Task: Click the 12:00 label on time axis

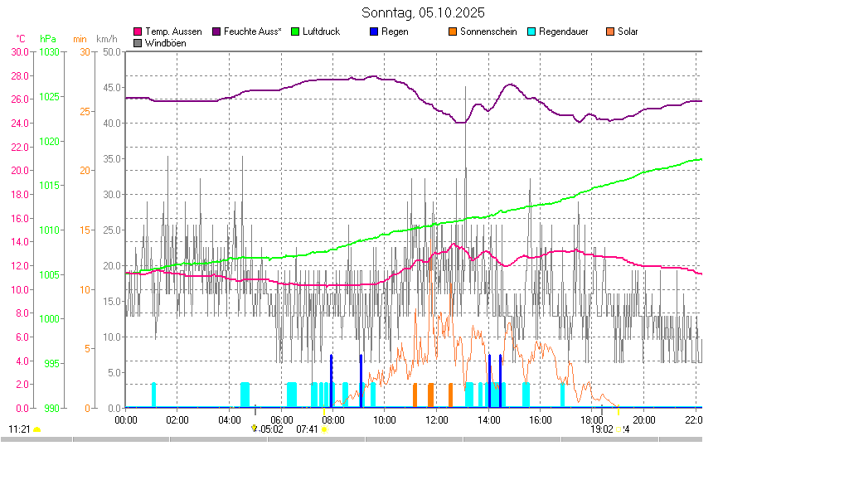Action: (x=436, y=419)
